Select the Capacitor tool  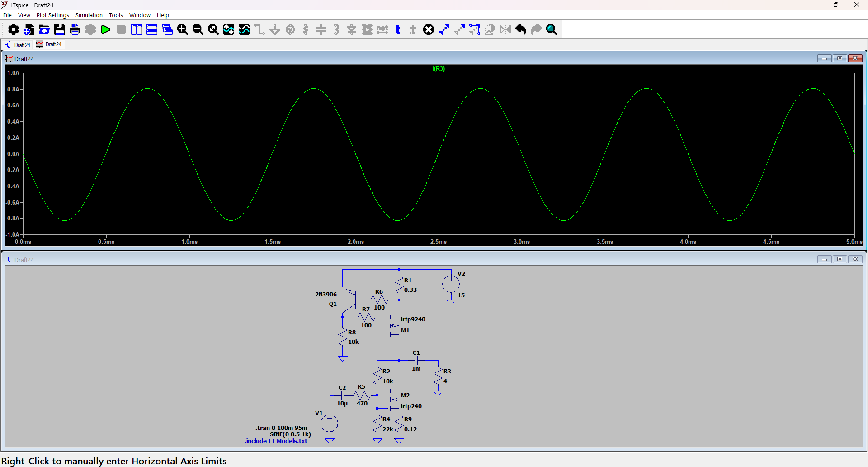[321, 29]
